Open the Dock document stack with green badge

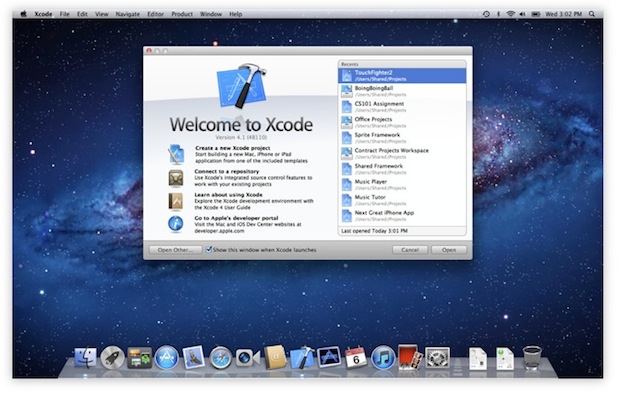pos(505,358)
